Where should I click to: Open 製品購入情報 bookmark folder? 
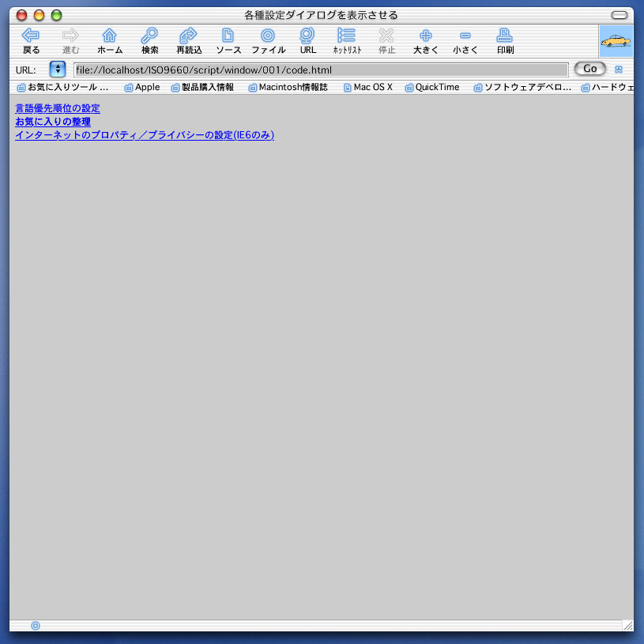202,88
